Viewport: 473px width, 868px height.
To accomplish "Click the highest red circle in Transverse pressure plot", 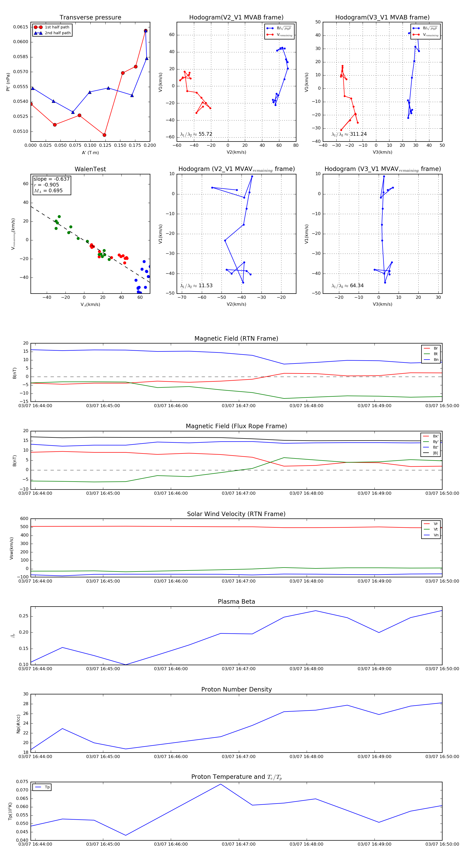I will point(145,31).
